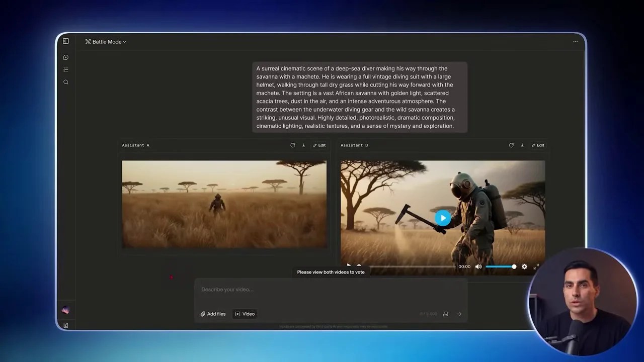Click the 00:00 video timestamp
This screenshot has height=362, width=644.
464,266
